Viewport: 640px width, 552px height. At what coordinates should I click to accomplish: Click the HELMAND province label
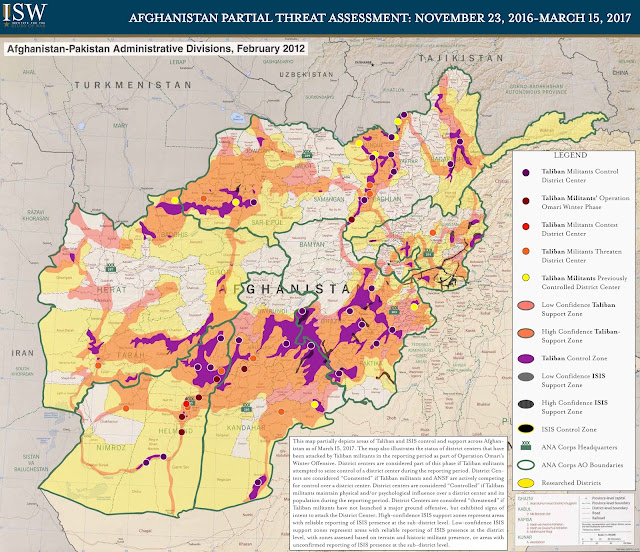(x=176, y=431)
